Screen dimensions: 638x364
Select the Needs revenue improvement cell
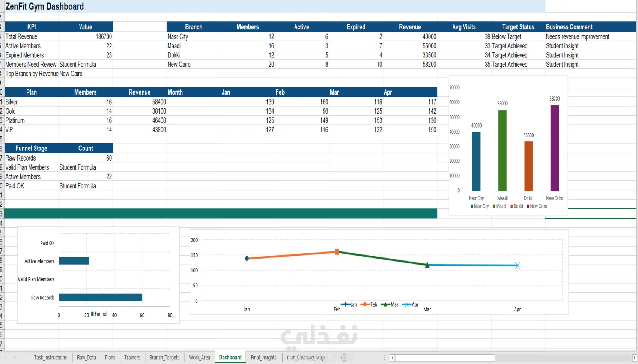591,36
